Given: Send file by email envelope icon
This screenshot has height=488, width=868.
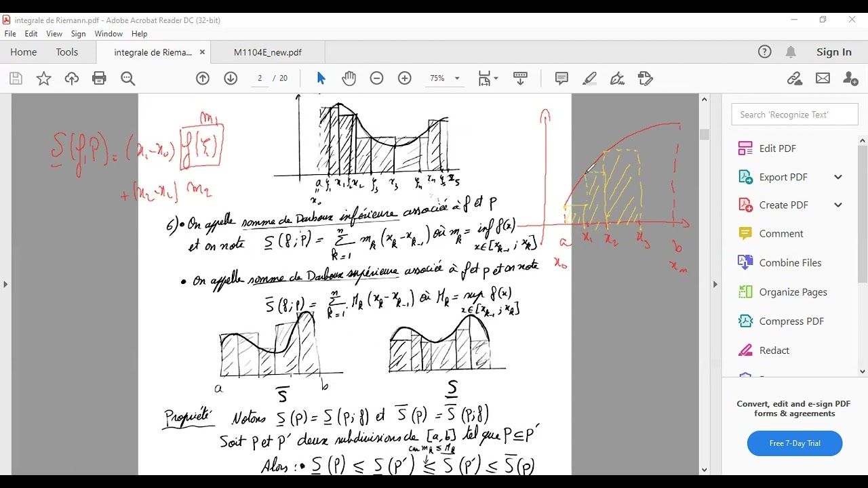Looking at the screenshot, I should [x=823, y=79].
